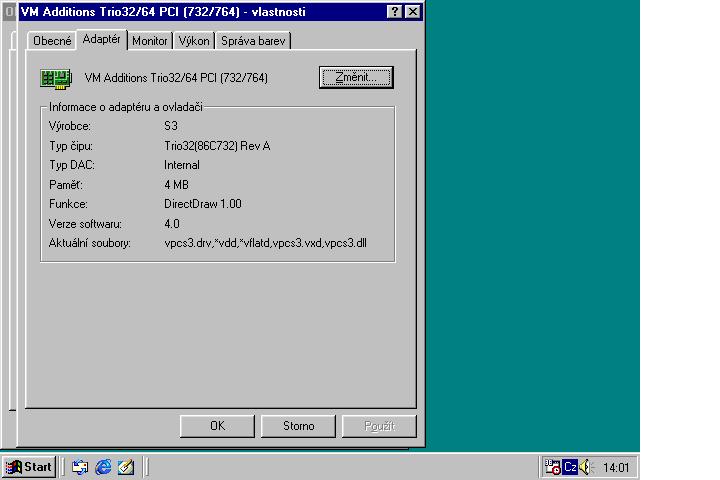Viewport: 720px width, 480px height.
Task: Click the task scheduler tray icon
Action: coord(552,467)
